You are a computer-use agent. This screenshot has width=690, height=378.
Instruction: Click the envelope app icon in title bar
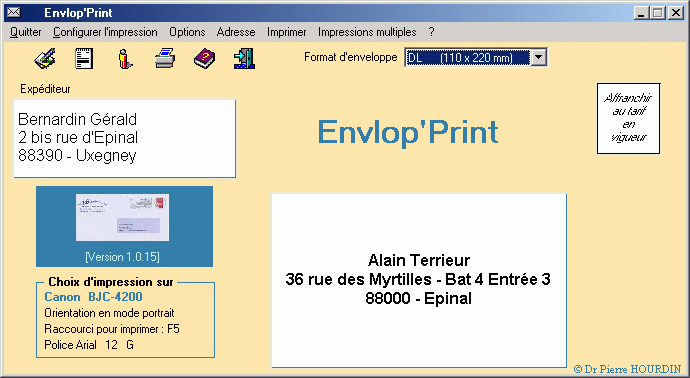[14, 12]
